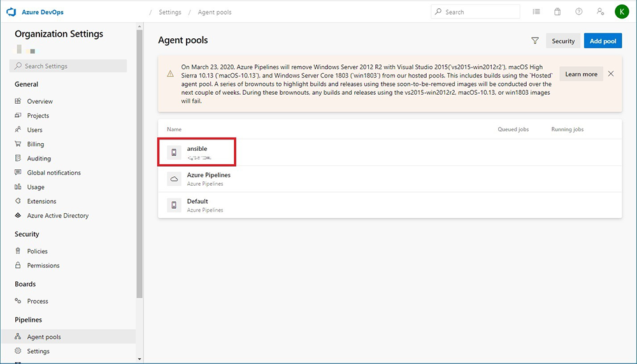
Task: Click the Name column header
Action: (175, 129)
